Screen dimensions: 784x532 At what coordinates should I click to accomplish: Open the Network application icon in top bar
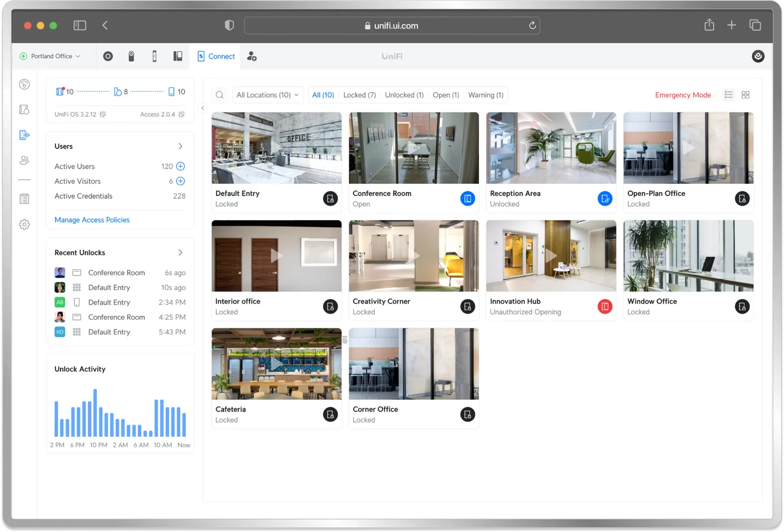tap(108, 56)
